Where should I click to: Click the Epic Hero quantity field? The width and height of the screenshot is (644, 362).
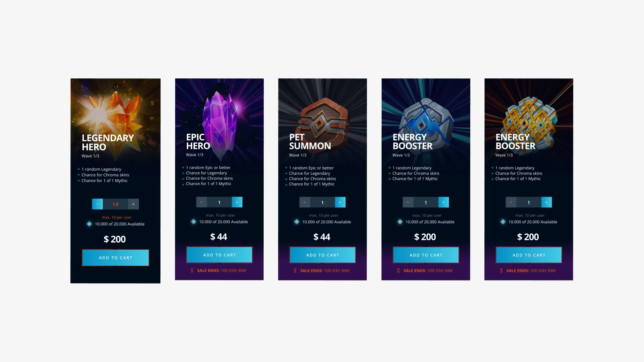pyautogui.click(x=219, y=202)
